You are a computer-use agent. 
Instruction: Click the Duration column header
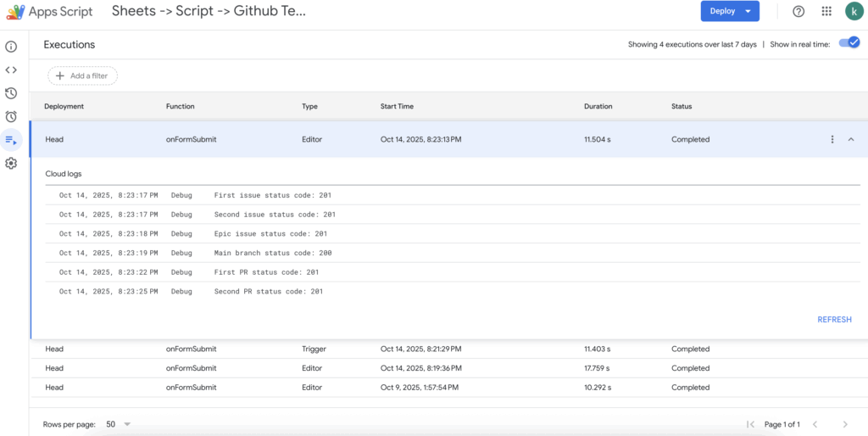[x=598, y=106]
